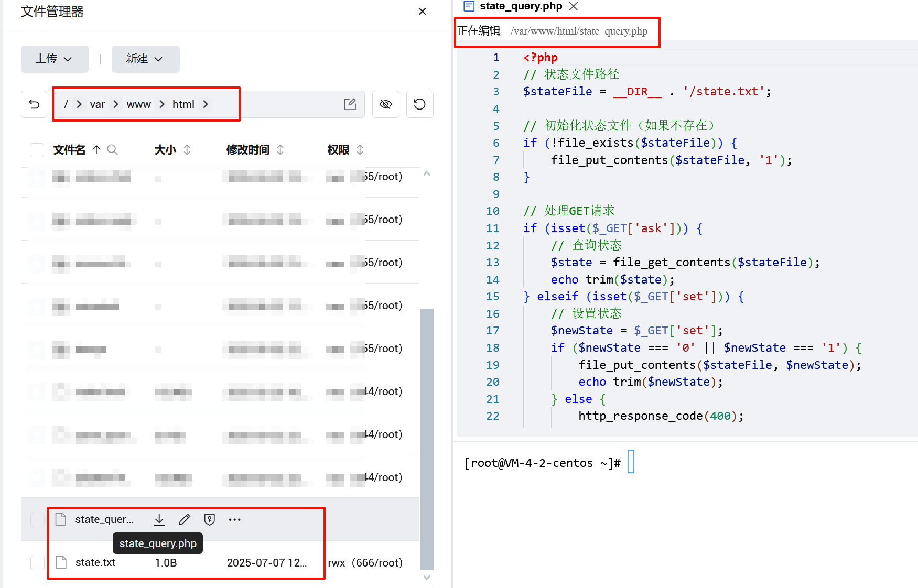Click the 1.0B size of state.txt

(x=166, y=562)
